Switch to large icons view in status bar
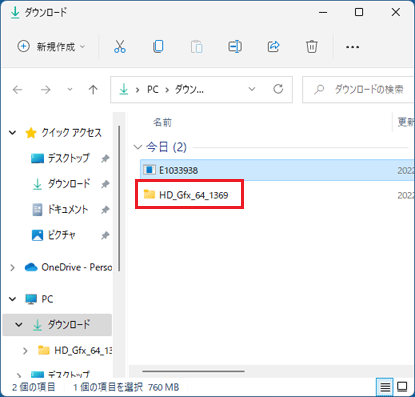 (x=403, y=387)
